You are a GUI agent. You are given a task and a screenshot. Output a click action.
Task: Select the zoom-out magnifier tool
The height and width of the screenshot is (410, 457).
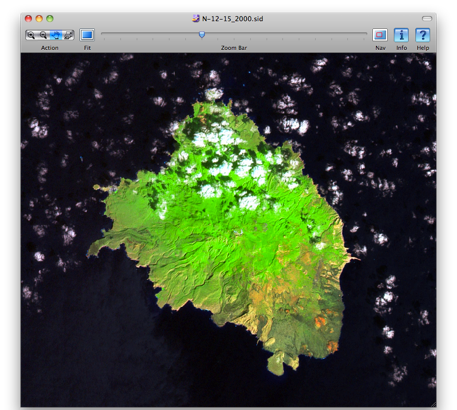pyautogui.click(x=43, y=35)
